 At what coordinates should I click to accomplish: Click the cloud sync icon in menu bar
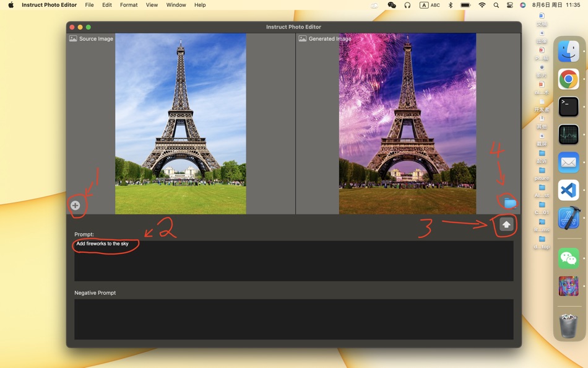(x=374, y=5)
